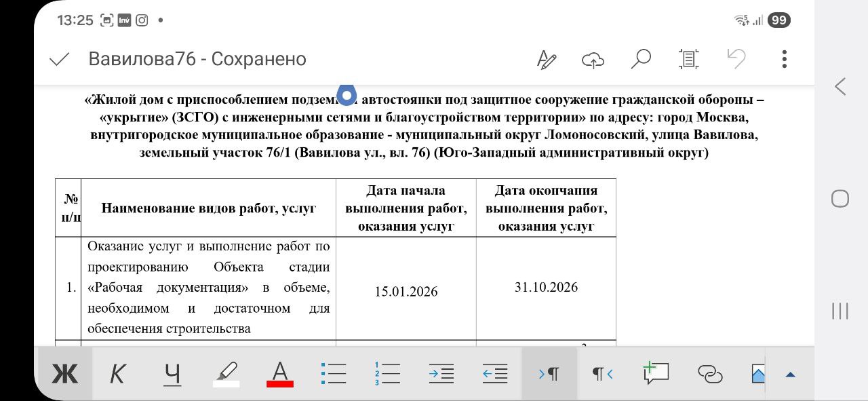
Task: Insert a picture
Action: pyautogui.click(x=758, y=374)
